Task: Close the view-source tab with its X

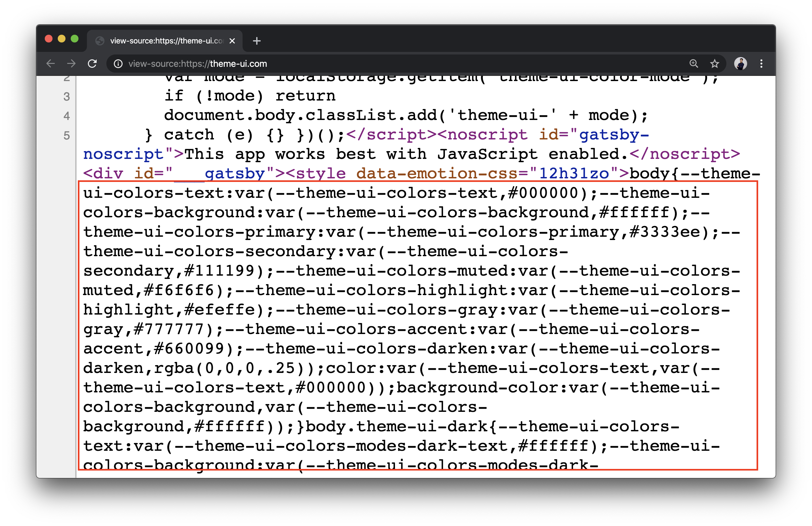Action: point(232,41)
